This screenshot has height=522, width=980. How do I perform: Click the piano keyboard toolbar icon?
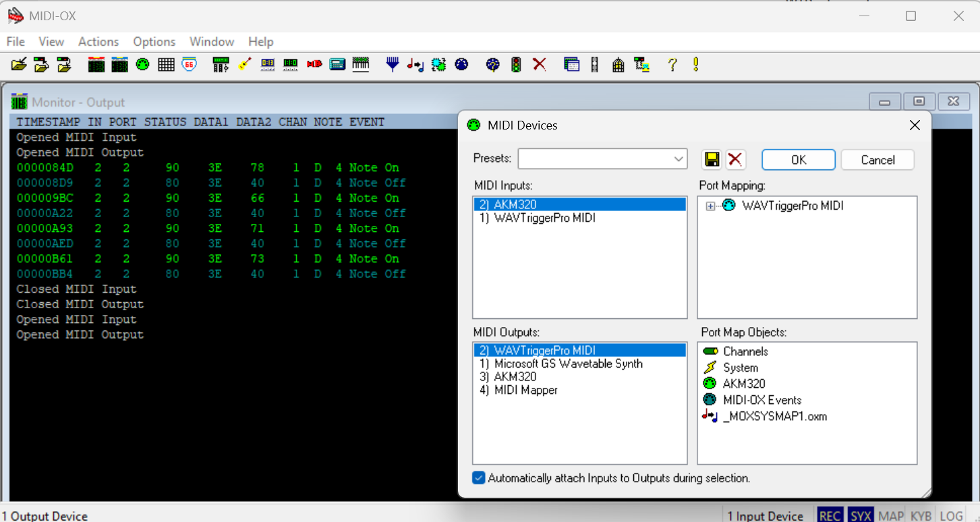(361, 65)
